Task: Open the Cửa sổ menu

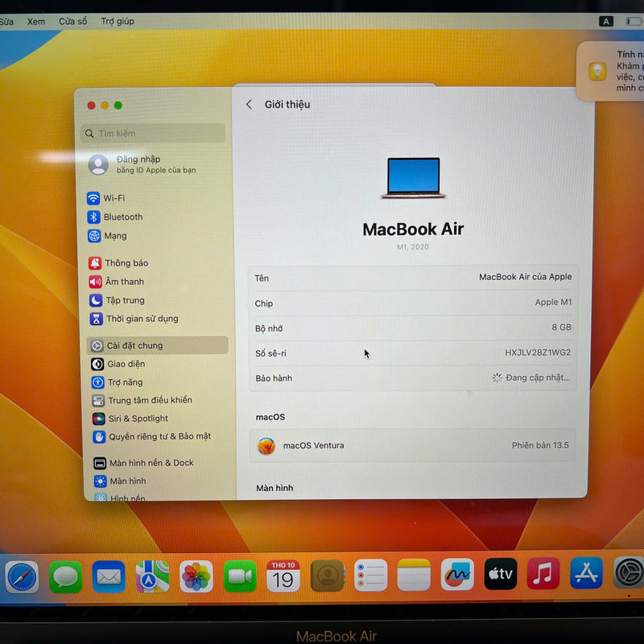Action: pyautogui.click(x=72, y=21)
